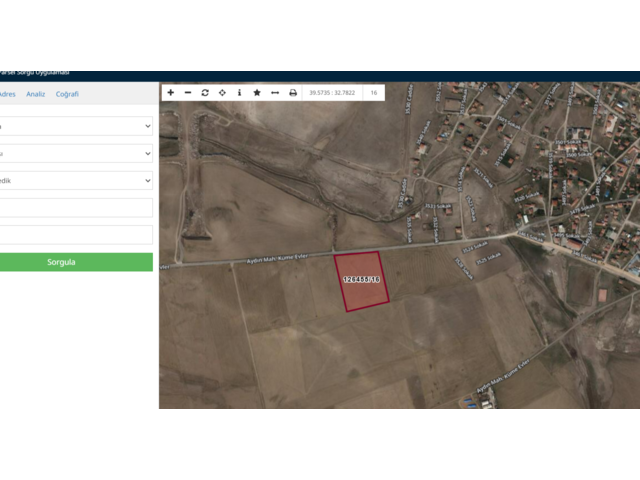Open the info tool icon
The width and height of the screenshot is (640, 480).
239,92
